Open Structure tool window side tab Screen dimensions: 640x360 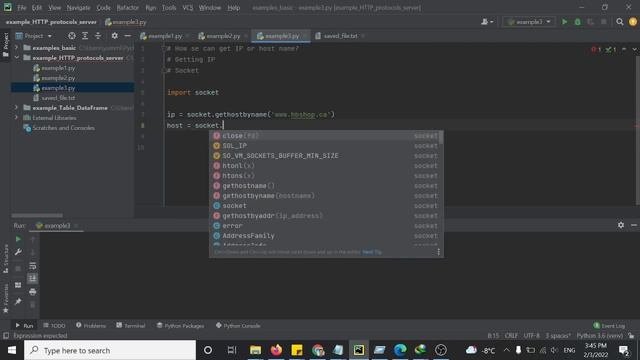tap(5, 260)
